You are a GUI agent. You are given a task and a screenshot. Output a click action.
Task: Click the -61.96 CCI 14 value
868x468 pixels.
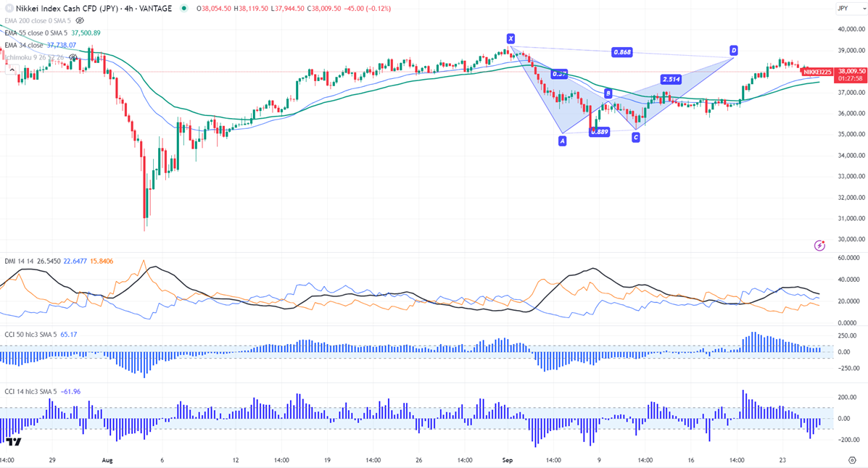point(70,392)
